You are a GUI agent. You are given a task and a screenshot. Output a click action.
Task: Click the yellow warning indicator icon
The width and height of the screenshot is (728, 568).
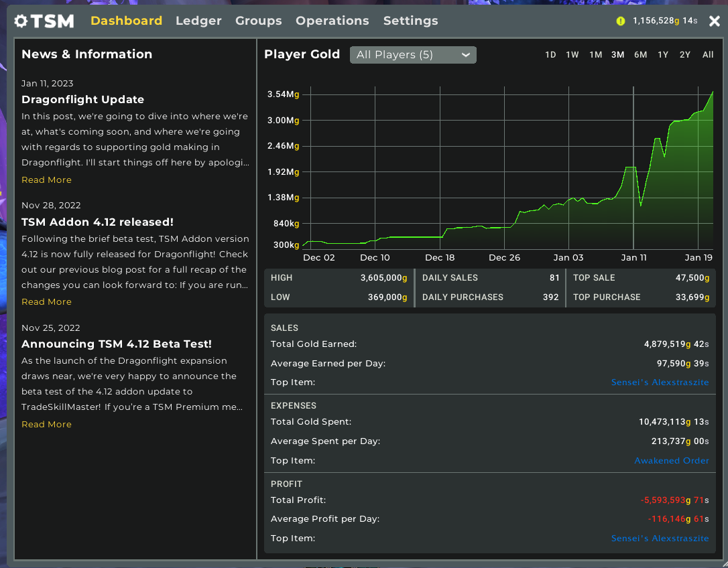[x=620, y=21]
